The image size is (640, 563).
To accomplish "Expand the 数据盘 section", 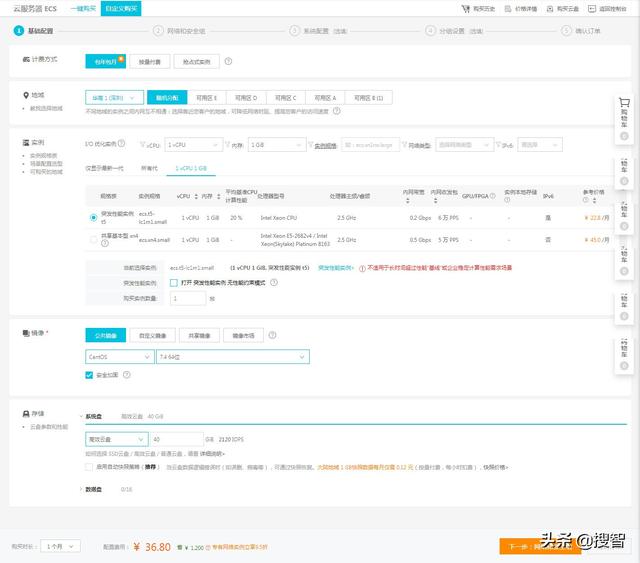I will (81, 489).
